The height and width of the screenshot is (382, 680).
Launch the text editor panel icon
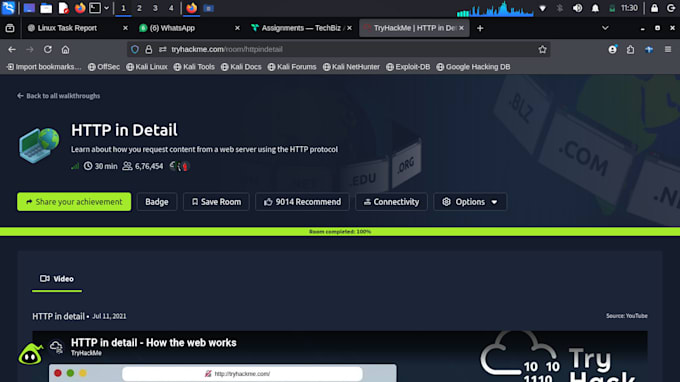pyautogui.click(x=63, y=8)
